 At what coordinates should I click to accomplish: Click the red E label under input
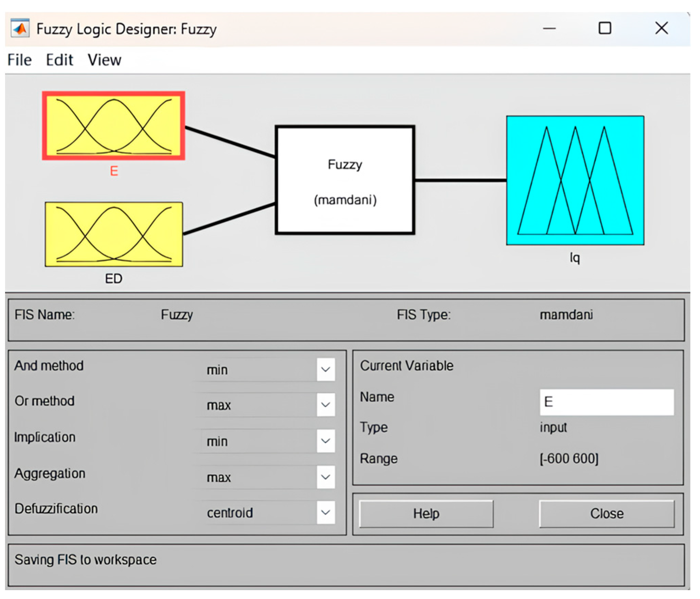pyautogui.click(x=114, y=171)
